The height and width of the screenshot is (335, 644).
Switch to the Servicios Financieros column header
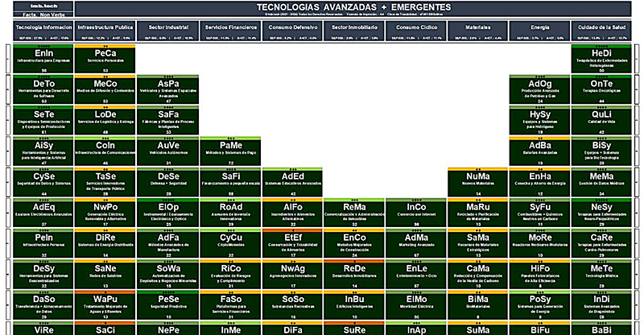[231, 27]
